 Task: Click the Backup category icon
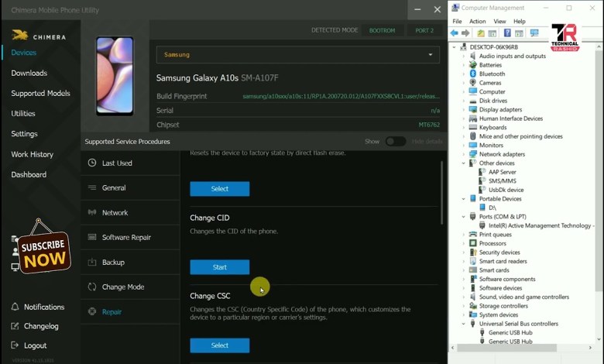tap(92, 263)
